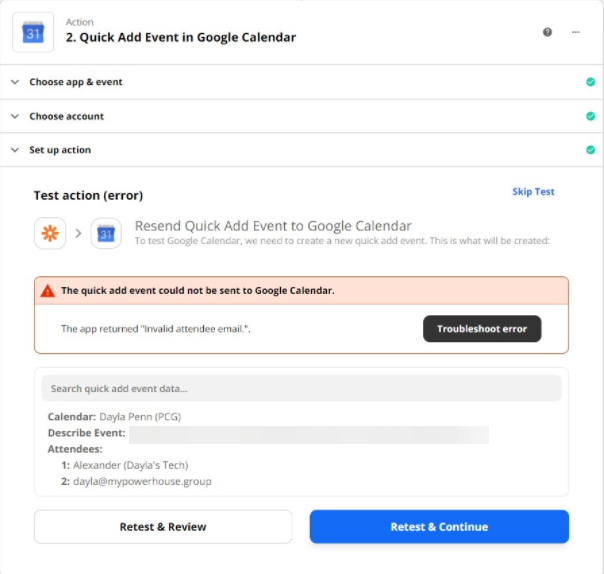Select the action title Quick Add Event text

pyautogui.click(x=181, y=38)
